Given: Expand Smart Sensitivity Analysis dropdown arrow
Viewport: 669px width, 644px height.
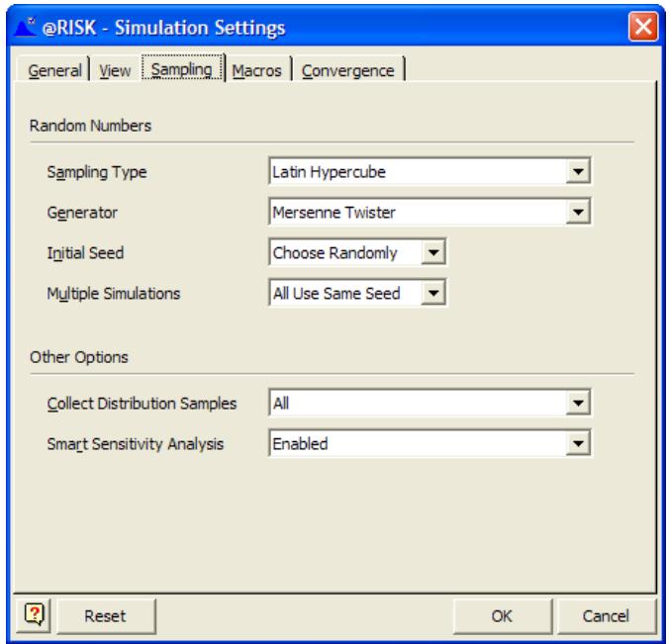Looking at the screenshot, I should tap(580, 444).
